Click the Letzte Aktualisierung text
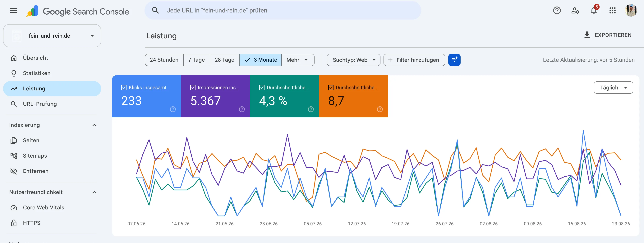The image size is (644, 243). click(x=588, y=60)
